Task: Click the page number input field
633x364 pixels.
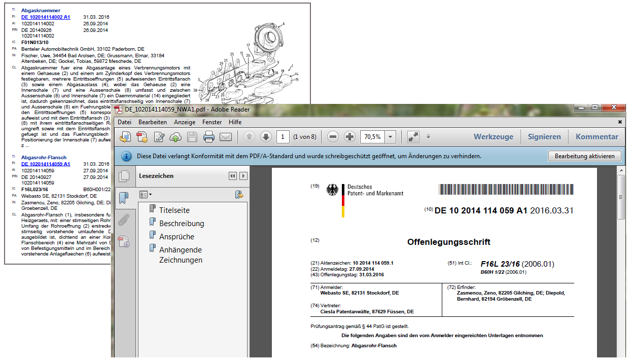Action: point(283,137)
